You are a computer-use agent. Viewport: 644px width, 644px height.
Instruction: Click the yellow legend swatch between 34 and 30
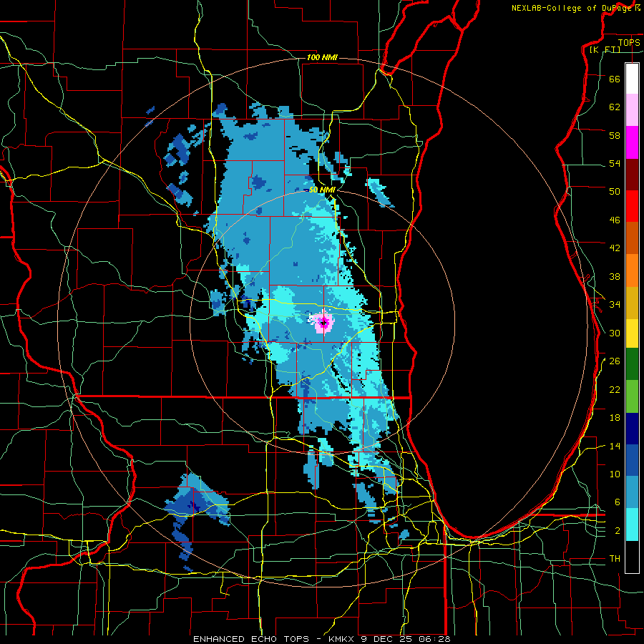click(x=632, y=333)
